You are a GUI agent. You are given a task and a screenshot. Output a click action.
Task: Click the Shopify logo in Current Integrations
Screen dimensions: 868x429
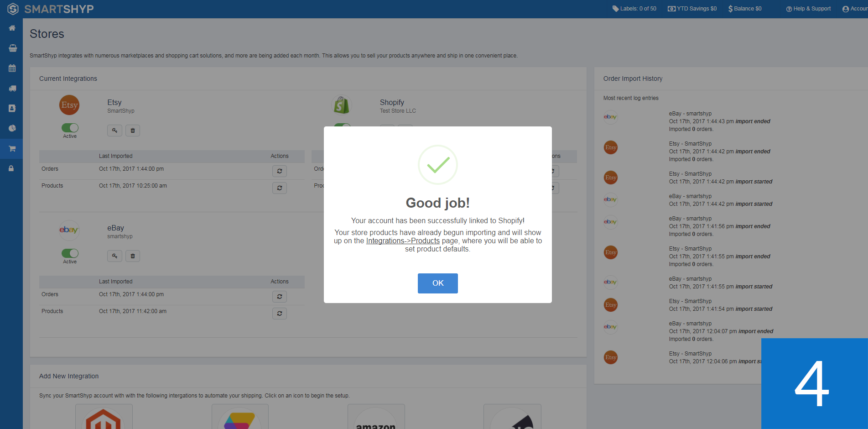[342, 105]
